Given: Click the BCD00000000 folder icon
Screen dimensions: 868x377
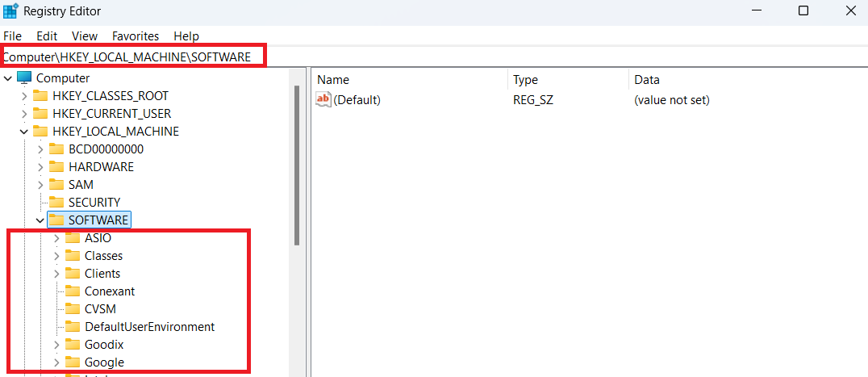Looking at the screenshot, I should (x=56, y=149).
